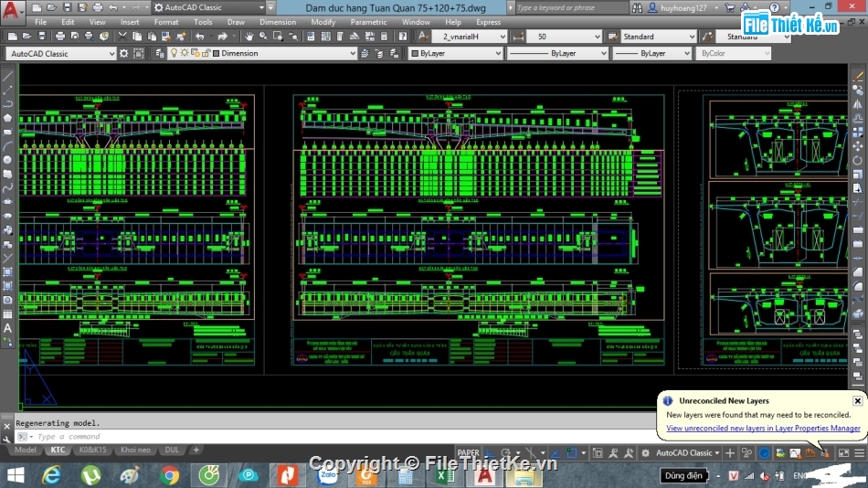
Task: Click the Zoom Realtime magnifier icon
Action: click(x=263, y=37)
